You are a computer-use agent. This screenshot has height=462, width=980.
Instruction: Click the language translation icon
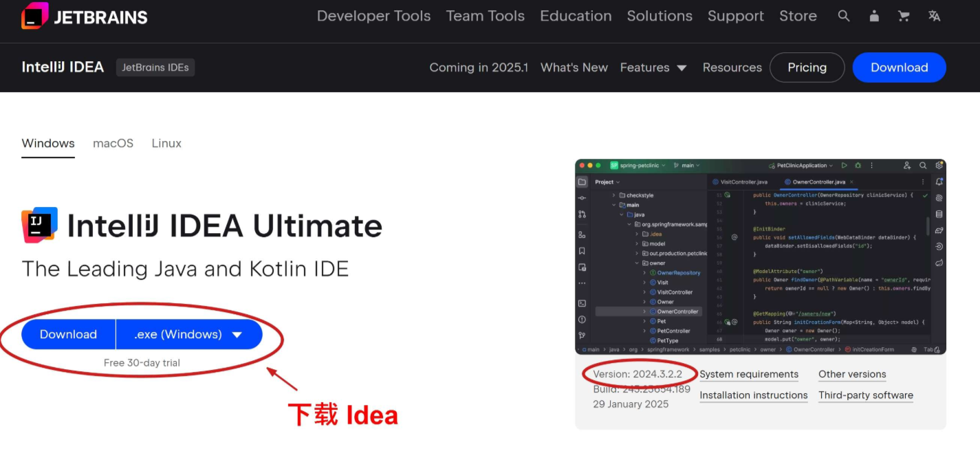click(x=934, y=16)
